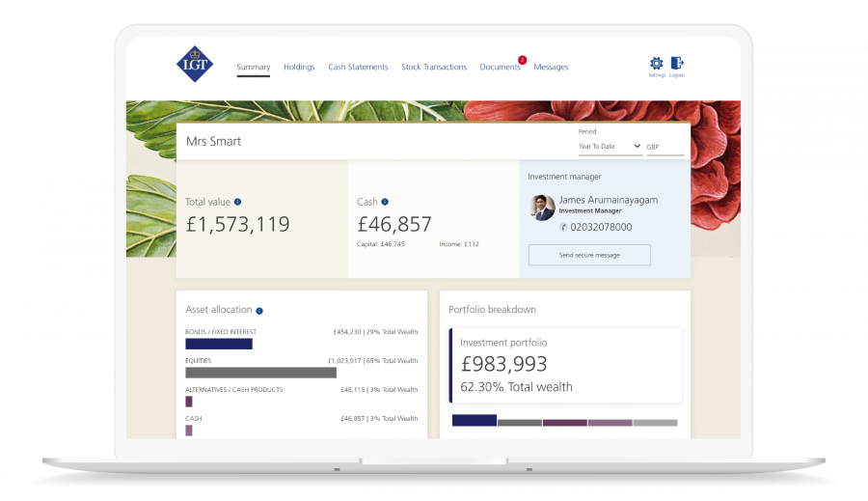Open Settings gear icon
The height and width of the screenshot is (501, 868).
657,63
